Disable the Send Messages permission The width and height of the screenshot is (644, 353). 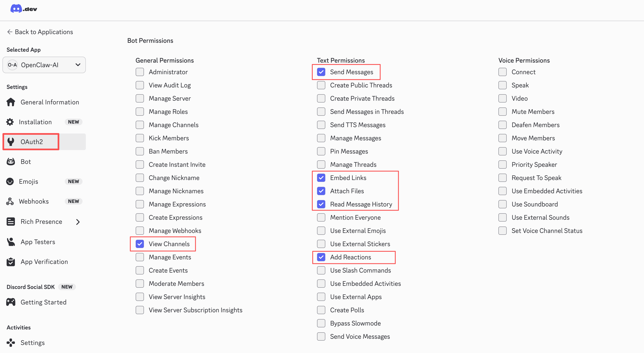tap(321, 72)
